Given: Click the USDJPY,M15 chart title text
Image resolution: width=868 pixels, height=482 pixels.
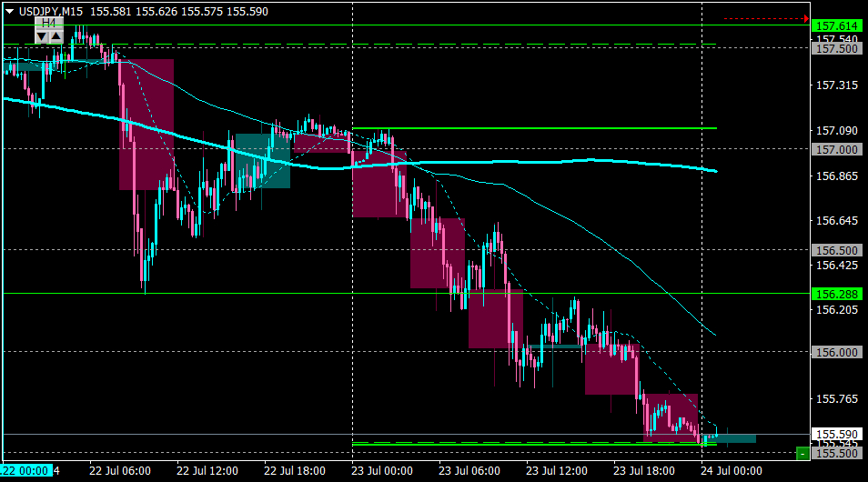Looking at the screenshot, I should point(51,11).
